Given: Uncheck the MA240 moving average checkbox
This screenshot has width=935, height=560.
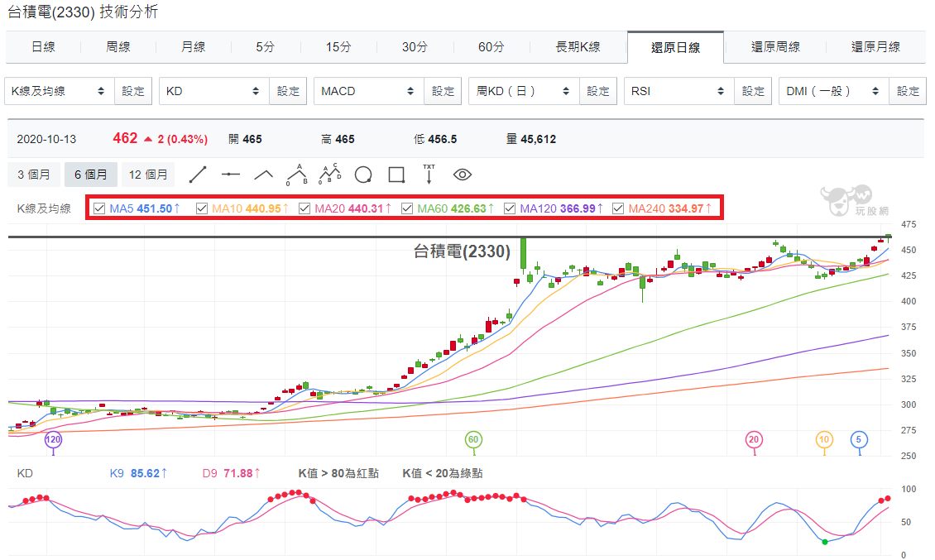Looking at the screenshot, I should 618,208.
